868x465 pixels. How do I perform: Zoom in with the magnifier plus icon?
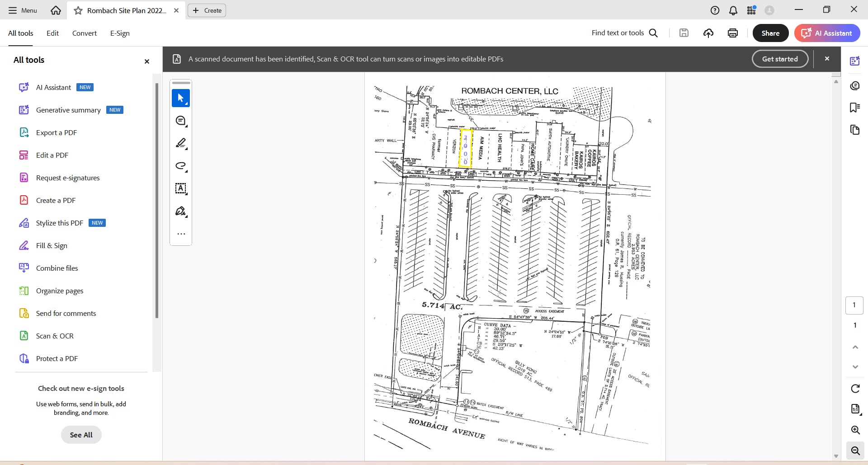[x=855, y=430]
